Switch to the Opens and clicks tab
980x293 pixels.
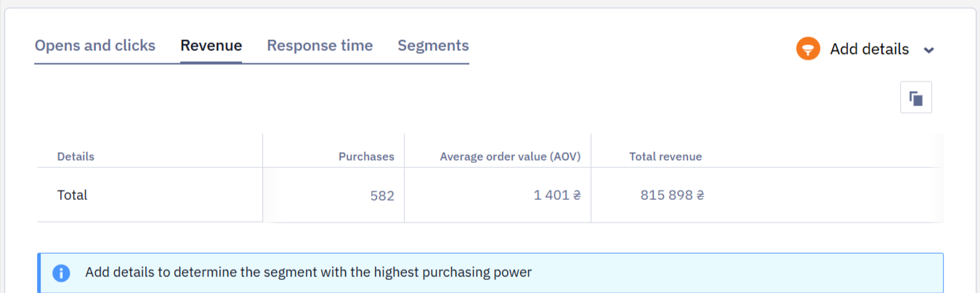coord(95,46)
